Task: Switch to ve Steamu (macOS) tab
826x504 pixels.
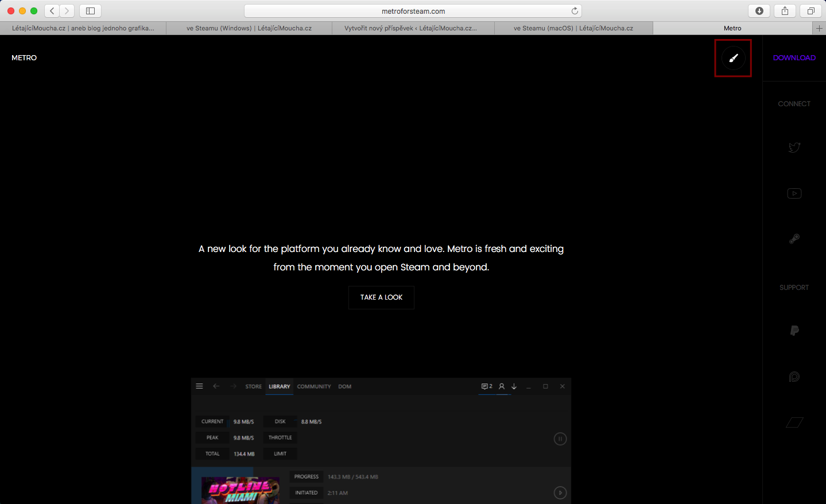Action: point(573,28)
